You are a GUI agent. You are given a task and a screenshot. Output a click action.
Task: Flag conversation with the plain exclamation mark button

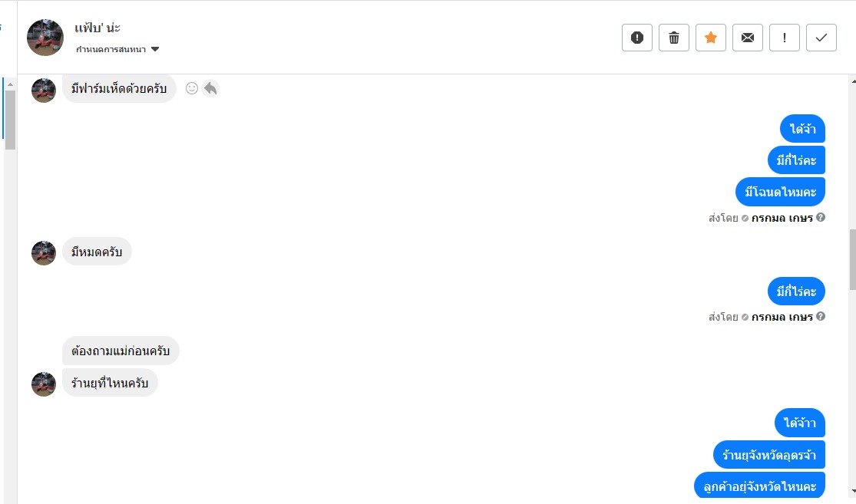click(785, 38)
